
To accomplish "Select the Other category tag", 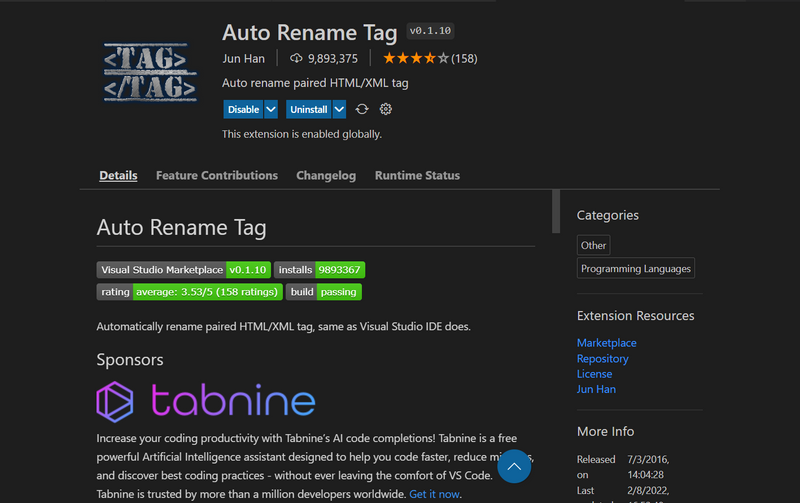I will tap(593, 245).
